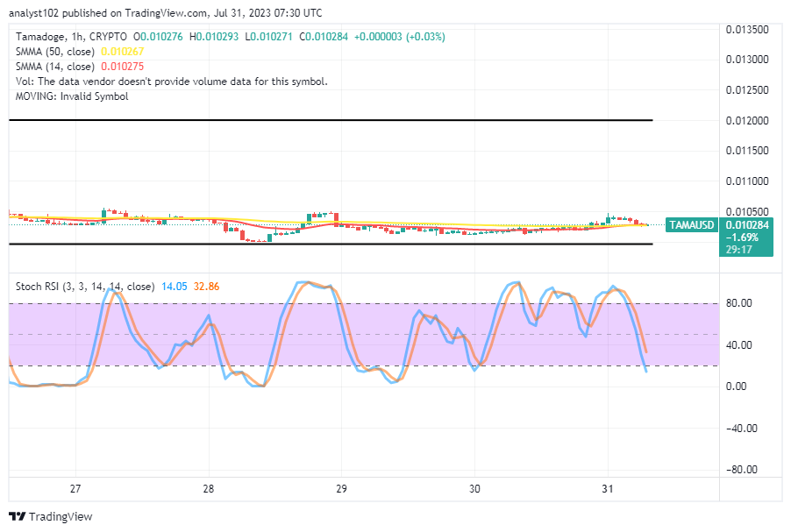Click the 0.012000 price axis label
Viewport: 791px width, 532px height.
pos(747,121)
